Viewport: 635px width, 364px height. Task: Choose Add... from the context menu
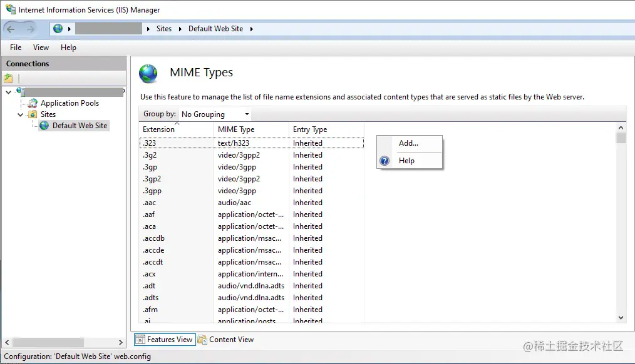click(410, 143)
